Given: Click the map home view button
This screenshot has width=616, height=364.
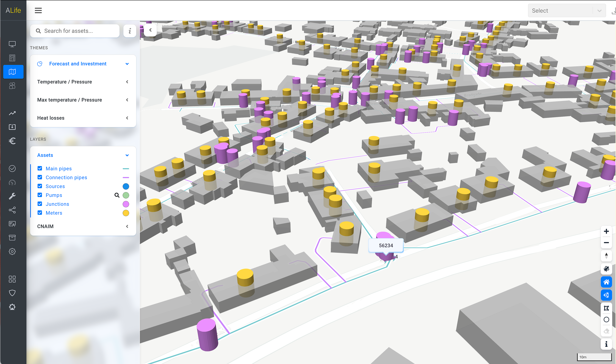Looking at the screenshot, I should coord(606,282).
